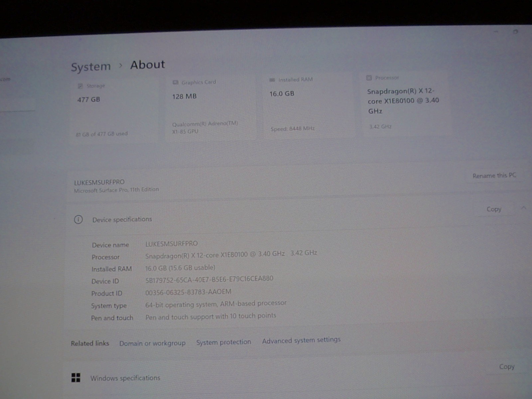Select the Product ID value 00356-06325-83783-AAOEM
Screen dimensions: 532x399
pos(188,292)
